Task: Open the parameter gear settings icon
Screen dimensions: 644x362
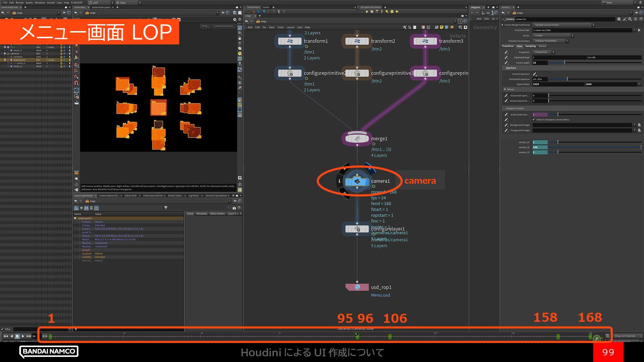Action: (x=619, y=19)
